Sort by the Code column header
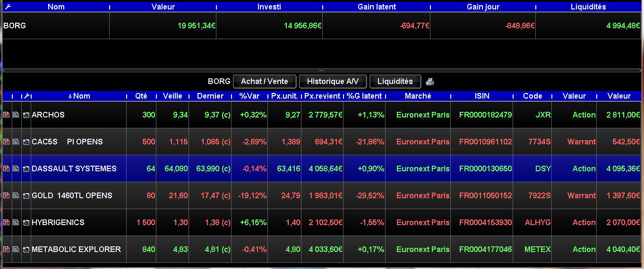 pos(532,96)
